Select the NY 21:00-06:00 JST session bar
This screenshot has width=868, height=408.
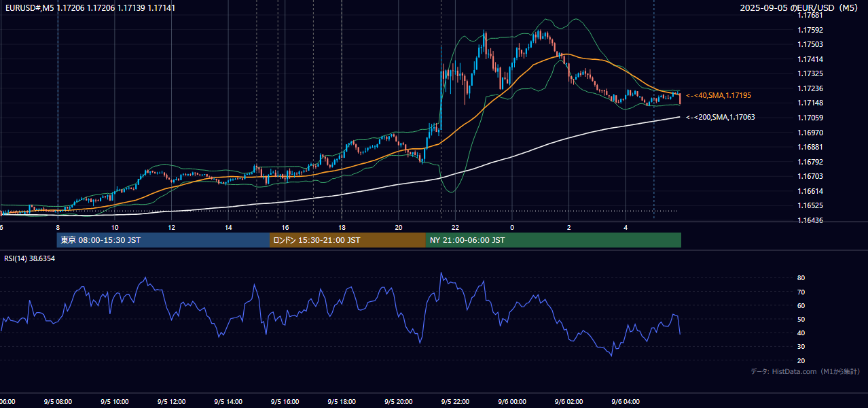(554, 240)
